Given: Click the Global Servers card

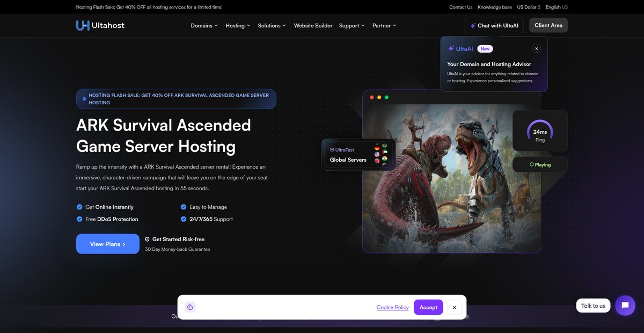Looking at the screenshot, I should (x=358, y=155).
